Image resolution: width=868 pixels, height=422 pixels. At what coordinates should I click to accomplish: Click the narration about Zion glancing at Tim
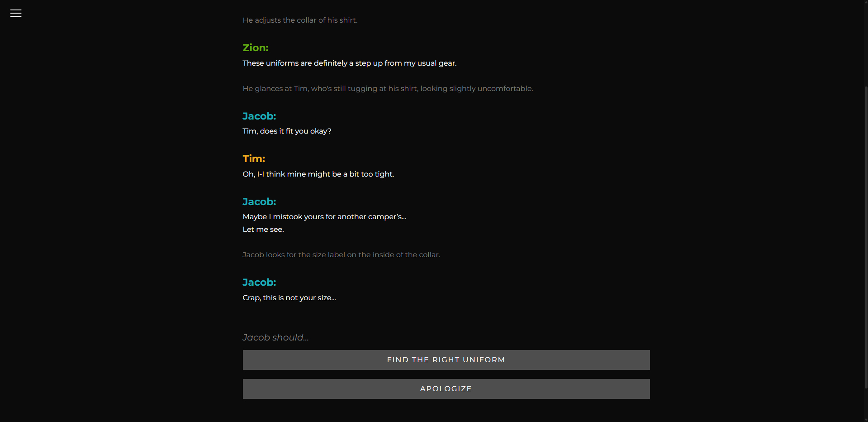point(388,89)
